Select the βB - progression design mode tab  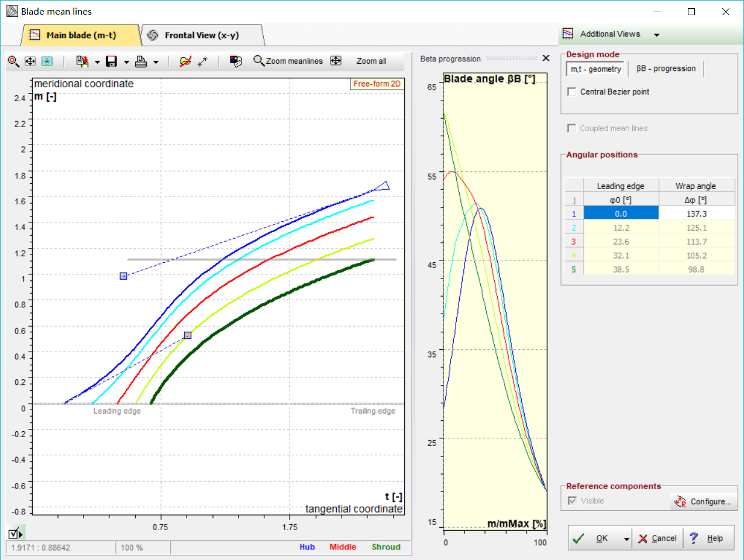click(666, 68)
